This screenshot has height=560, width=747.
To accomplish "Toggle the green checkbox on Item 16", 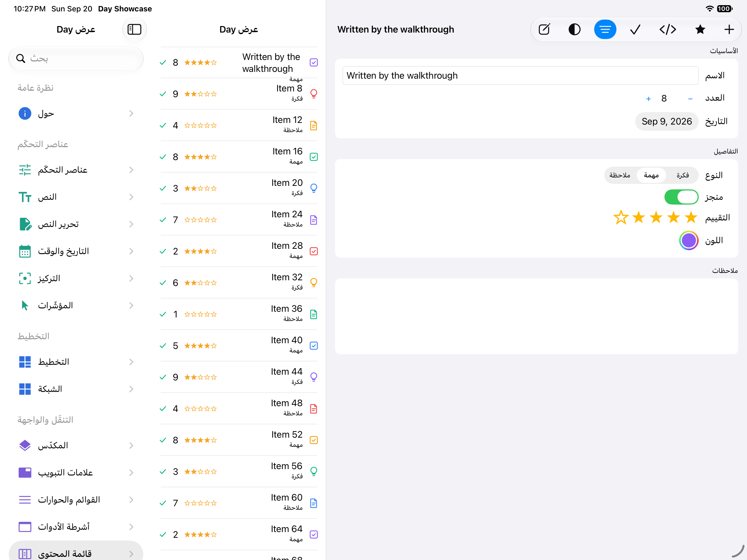I will tap(314, 157).
